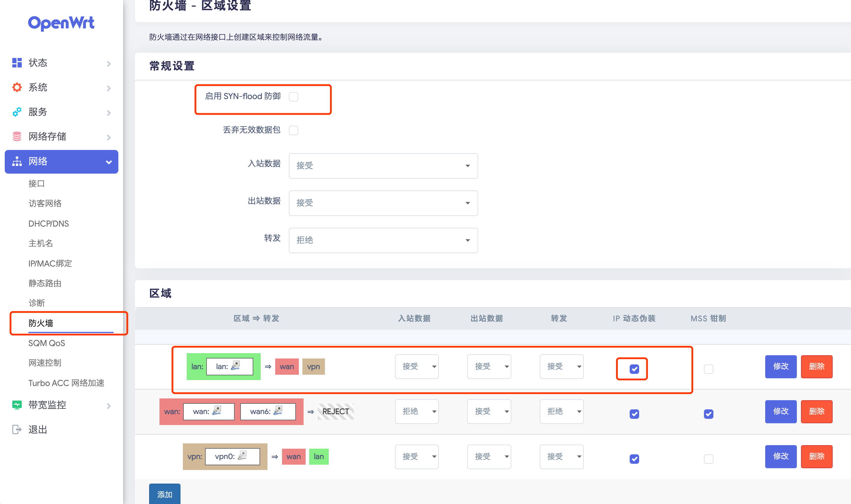Click the wan6 interface icon
This screenshot has height=504, width=851.
[x=278, y=411]
